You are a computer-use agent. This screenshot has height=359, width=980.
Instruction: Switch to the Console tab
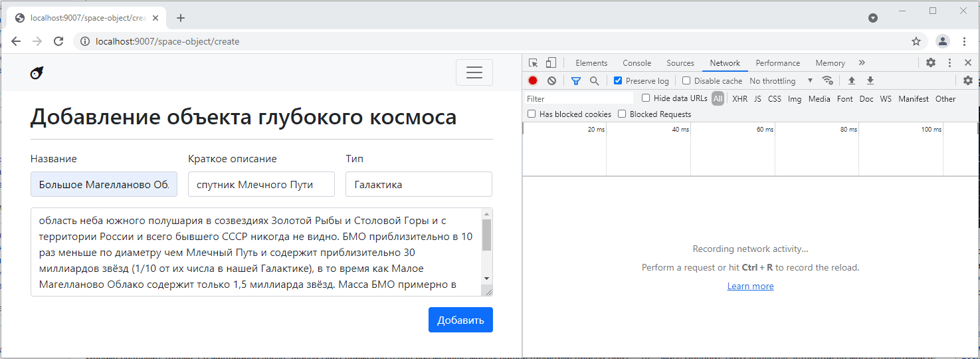637,63
